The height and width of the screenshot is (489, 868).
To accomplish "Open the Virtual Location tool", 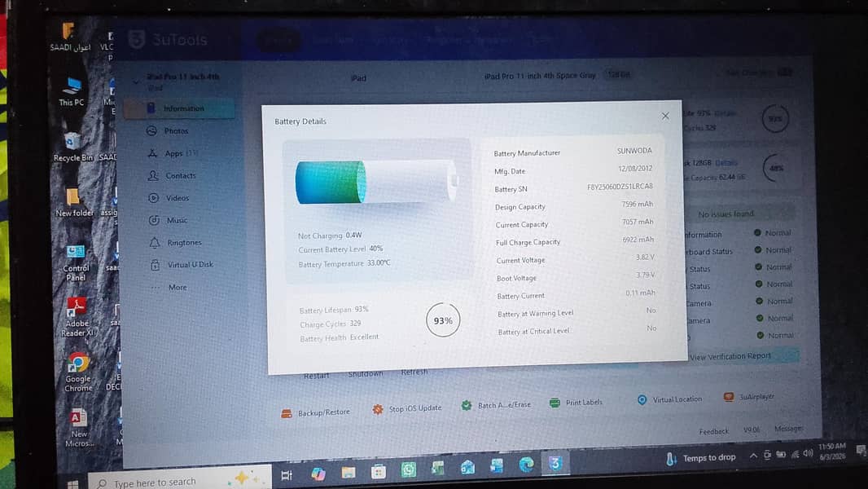I will (669, 399).
